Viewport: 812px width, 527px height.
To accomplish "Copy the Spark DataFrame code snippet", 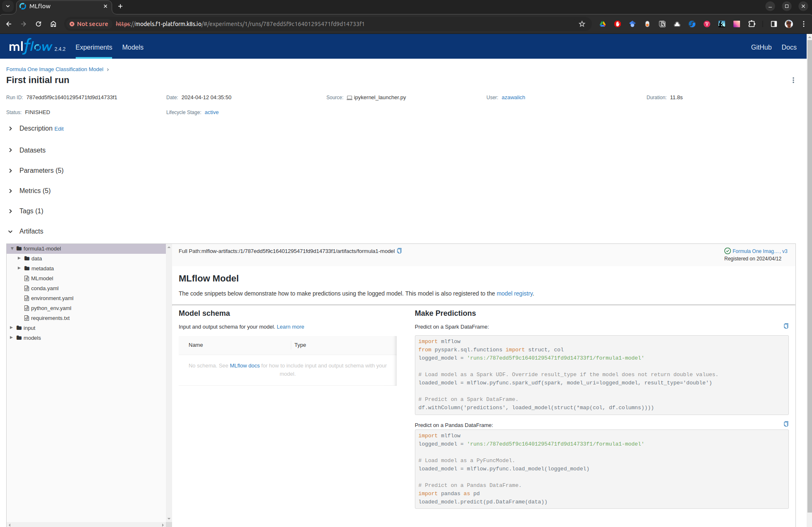I will click(x=786, y=326).
